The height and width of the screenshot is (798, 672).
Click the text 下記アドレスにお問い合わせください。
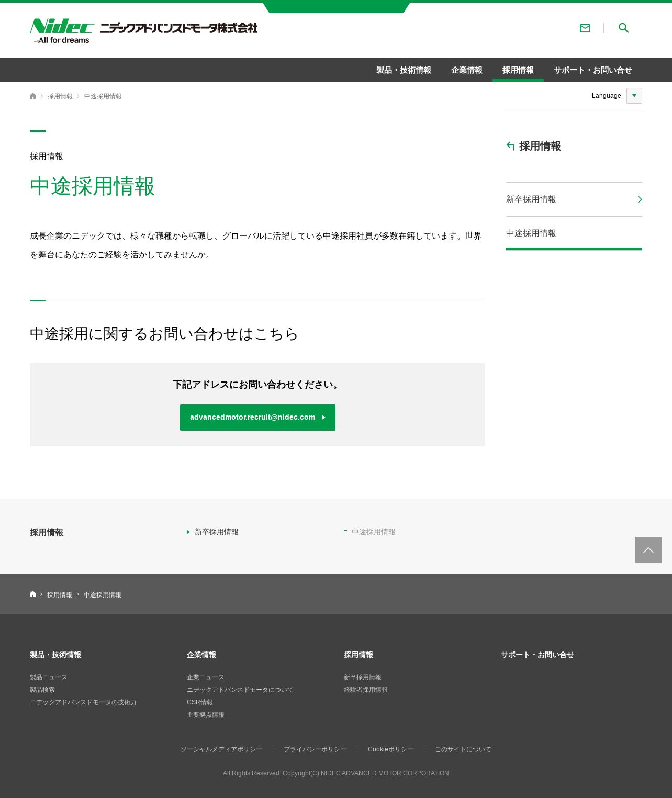[257, 385]
